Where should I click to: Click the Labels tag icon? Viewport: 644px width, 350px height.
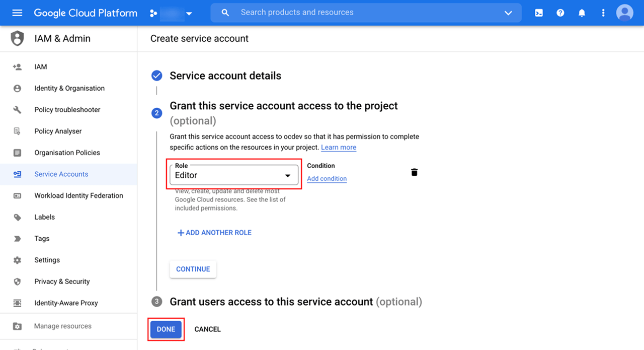point(17,217)
